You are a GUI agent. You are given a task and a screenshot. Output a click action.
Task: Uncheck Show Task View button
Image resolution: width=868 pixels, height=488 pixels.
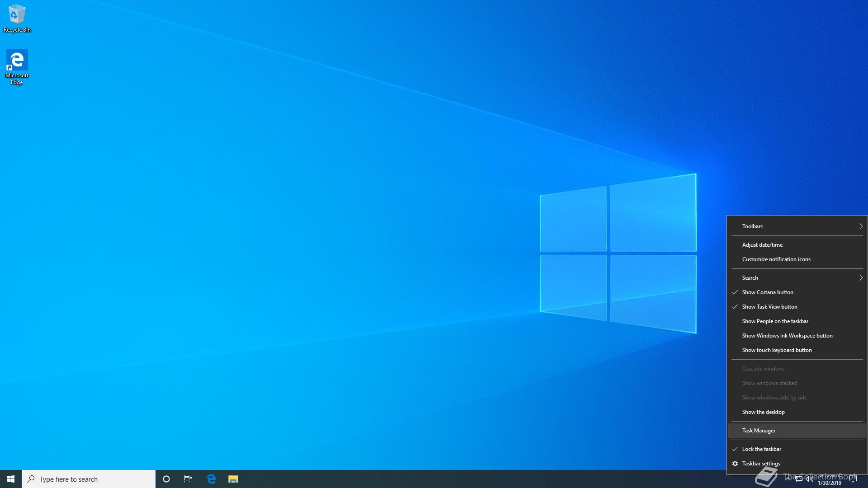[x=797, y=307]
